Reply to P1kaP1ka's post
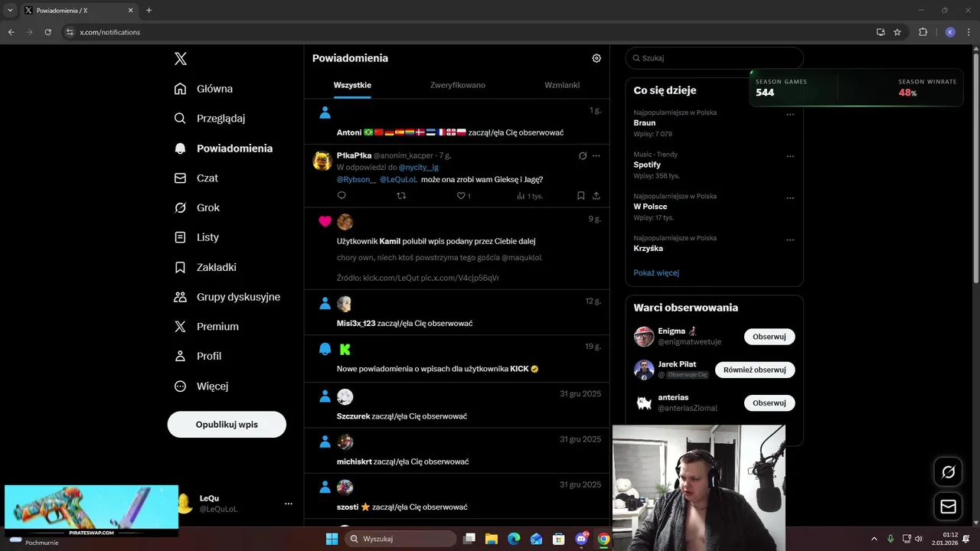 click(x=341, y=196)
